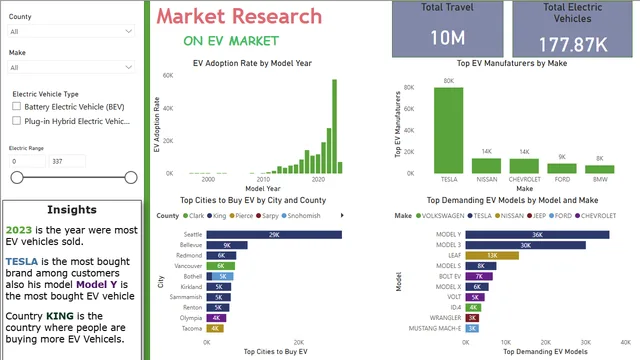The height and width of the screenshot is (360, 640).
Task: Click 'Top Demanding EV Models by Model and Make'
Action: [x=512, y=200]
